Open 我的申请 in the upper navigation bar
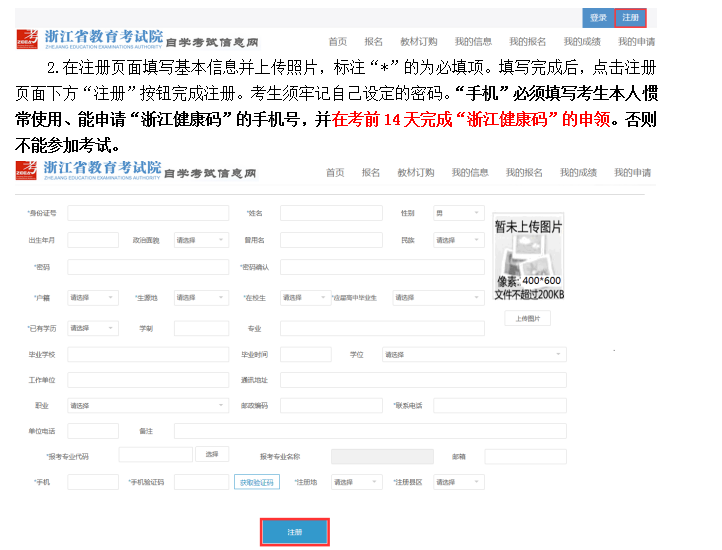This screenshot has height=550, width=722. tap(636, 42)
